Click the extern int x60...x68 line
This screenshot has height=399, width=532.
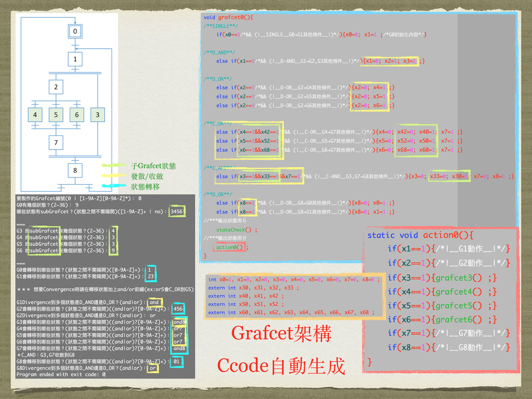tap(291, 312)
